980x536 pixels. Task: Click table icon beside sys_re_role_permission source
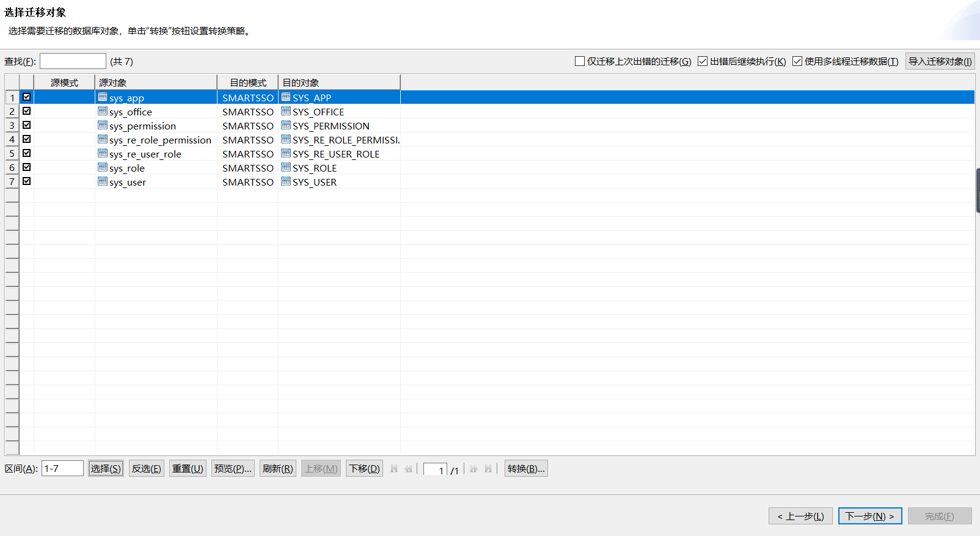[103, 139]
